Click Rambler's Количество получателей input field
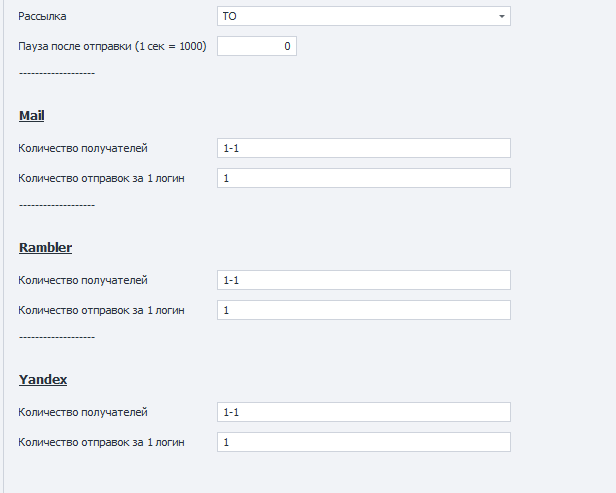The height and width of the screenshot is (493, 616). [x=363, y=281]
